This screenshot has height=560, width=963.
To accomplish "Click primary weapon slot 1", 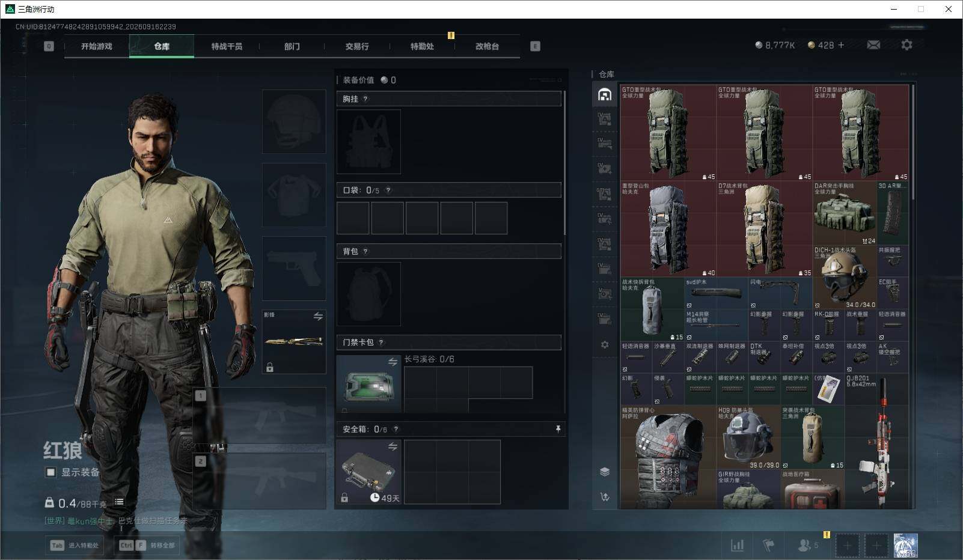I will 260,415.
